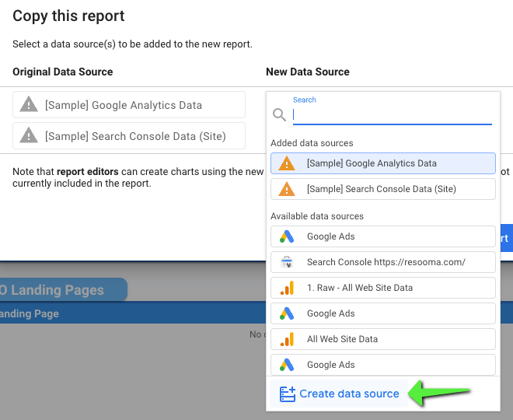Click the Search Console icon for resooma.com
Image resolution: width=513 pixels, height=420 pixels.
point(287,262)
